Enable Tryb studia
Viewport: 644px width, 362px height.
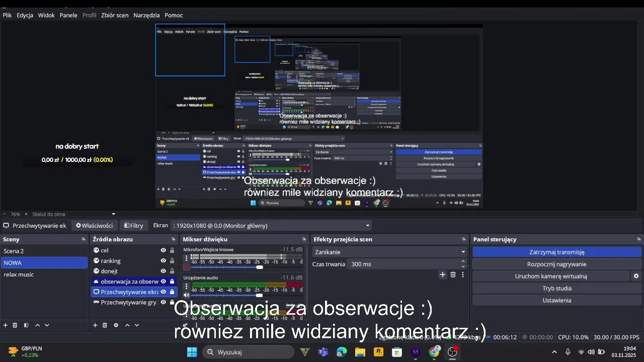[x=557, y=288]
